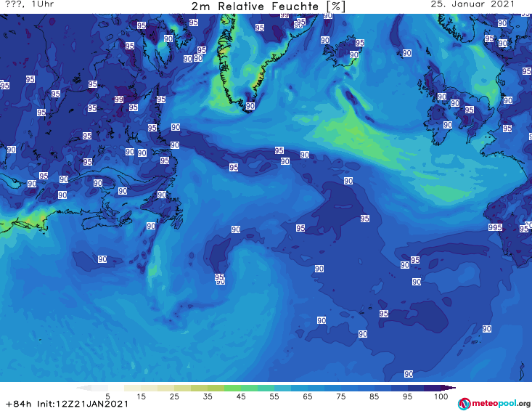Click the legend value 45
The height and width of the screenshot is (411, 532).
[x=240, y=396]
